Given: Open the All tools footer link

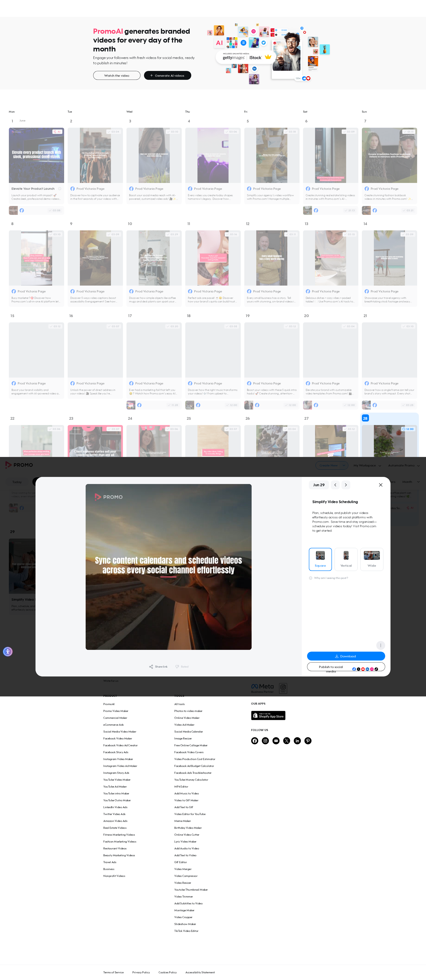Looking at the screenshot, I should click(x=179, y=704).
